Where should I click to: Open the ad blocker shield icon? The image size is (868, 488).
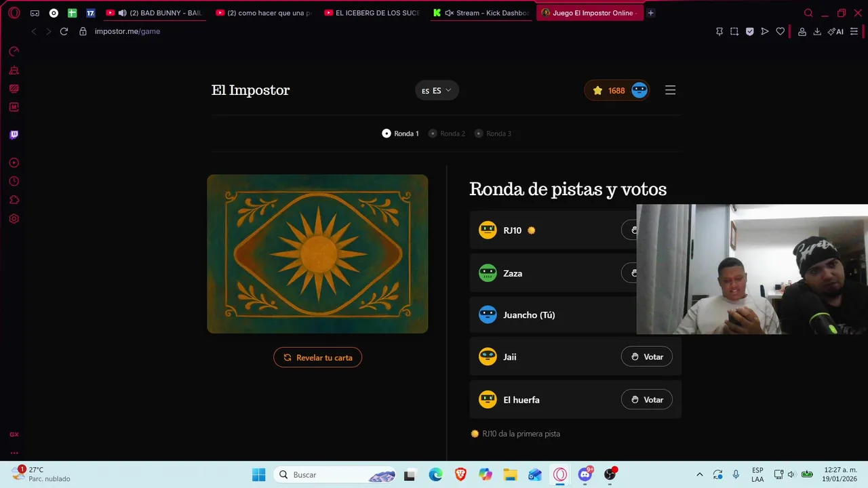click(749, 31)
